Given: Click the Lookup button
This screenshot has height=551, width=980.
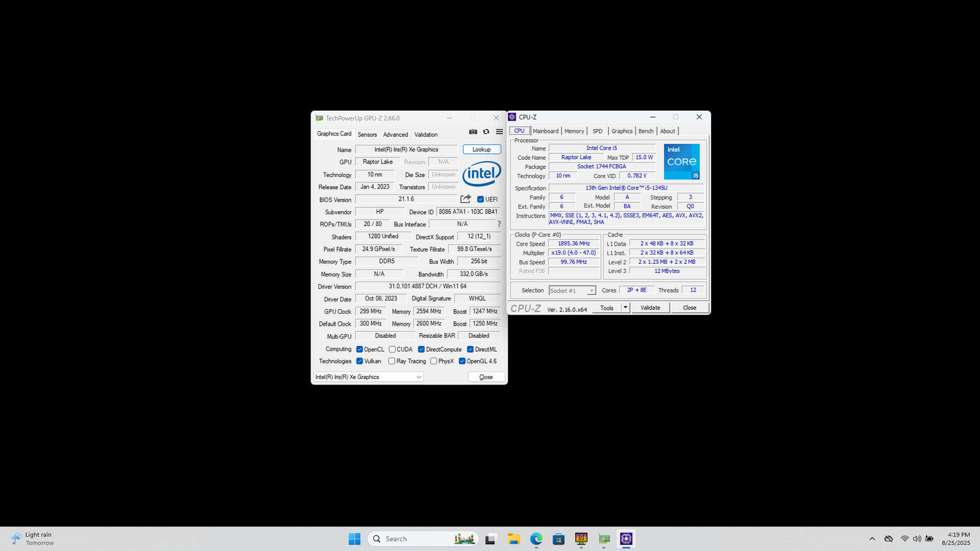Looking at the screenshot, I should [481, 149].
